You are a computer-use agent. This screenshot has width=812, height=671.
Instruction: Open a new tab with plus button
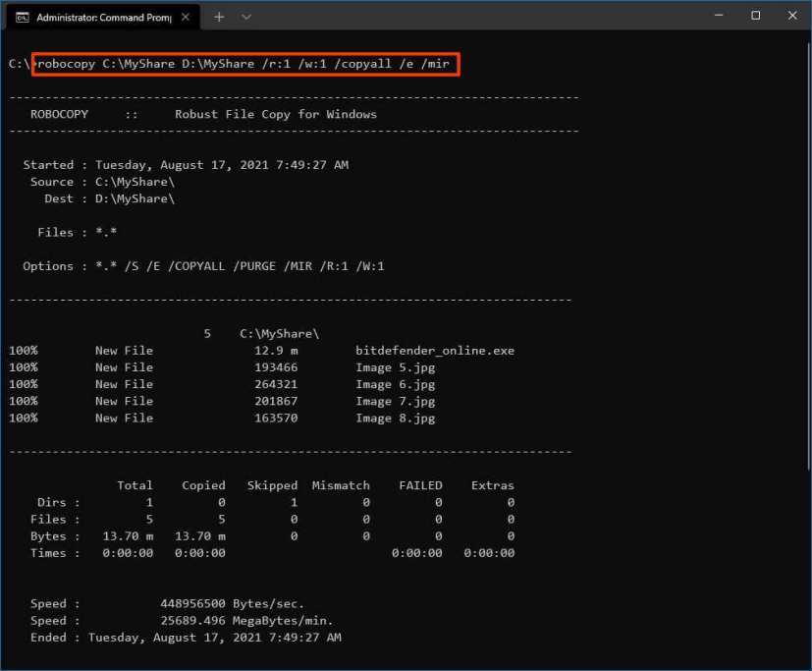[x=219, y=17]
